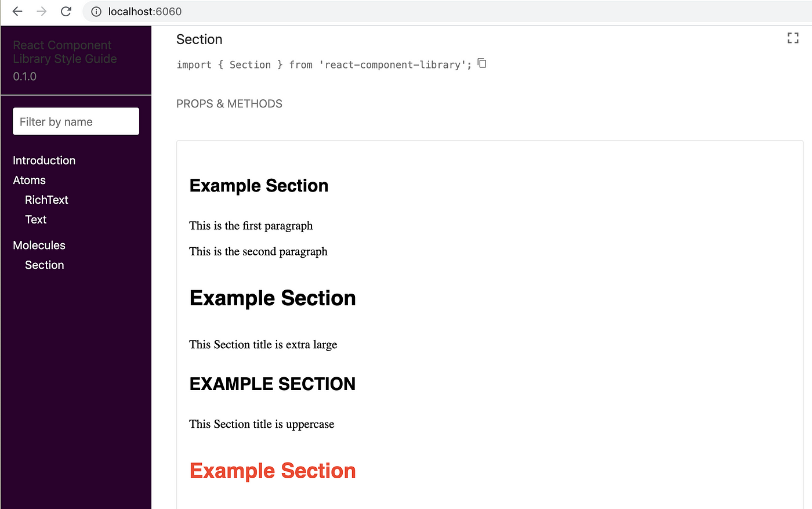Viewport: 812px width, 509px height.
Task: Reload the page with refresh icon
Action: [x=66, y=11]
